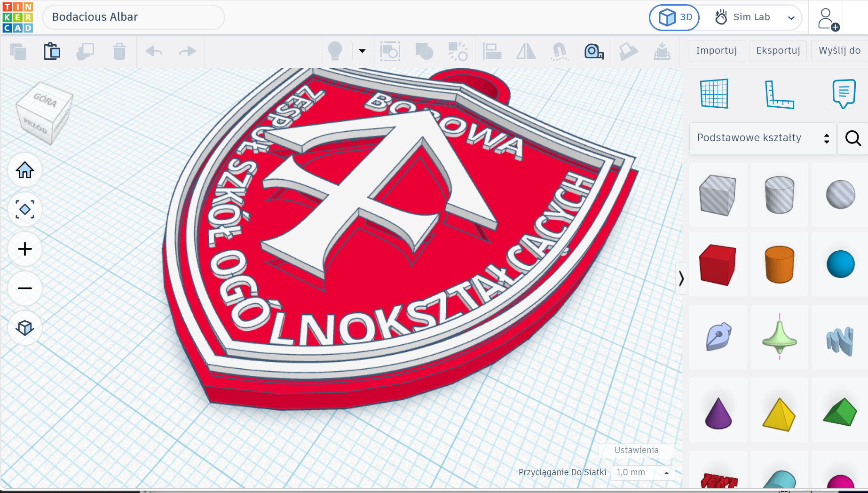This screenshot has width=868, height=493.
Task: Switch to the 3D design view
Action: (674, 17)
